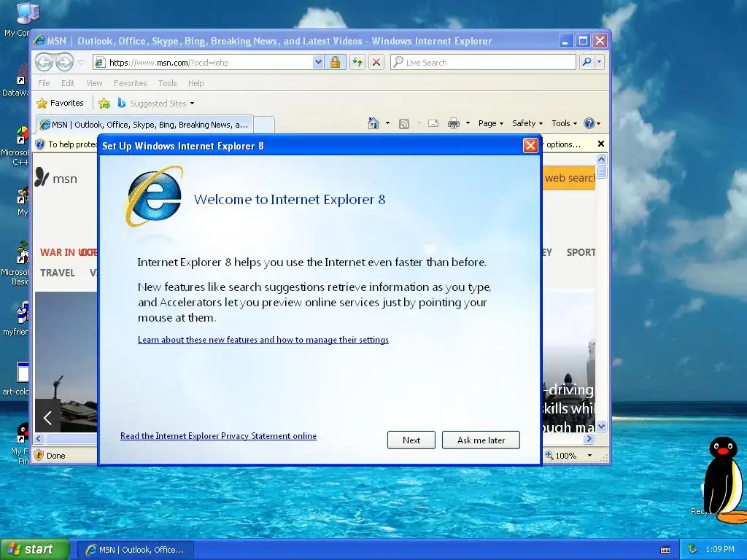This screenshot has width=747, height=560.
Task: Click the Live Search input box
Action: (483, 63)
